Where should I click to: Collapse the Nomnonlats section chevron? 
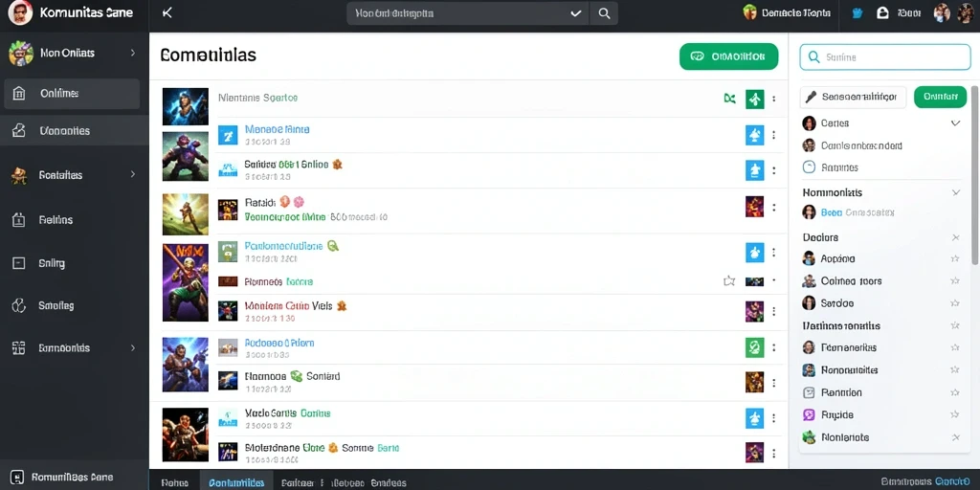tap(956, 192)
